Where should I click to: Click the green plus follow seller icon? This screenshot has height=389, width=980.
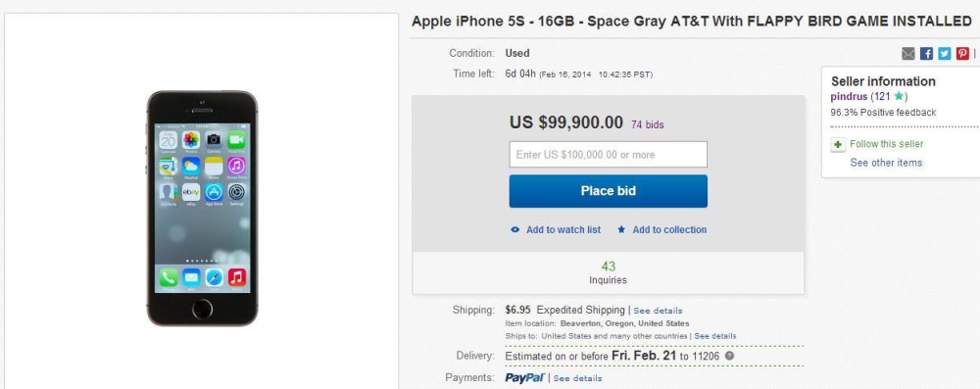click(838, 144)
